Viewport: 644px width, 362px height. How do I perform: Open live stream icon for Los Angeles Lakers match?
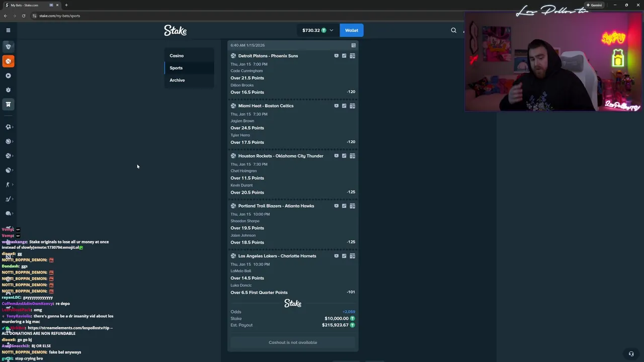[x=336, y=256]
